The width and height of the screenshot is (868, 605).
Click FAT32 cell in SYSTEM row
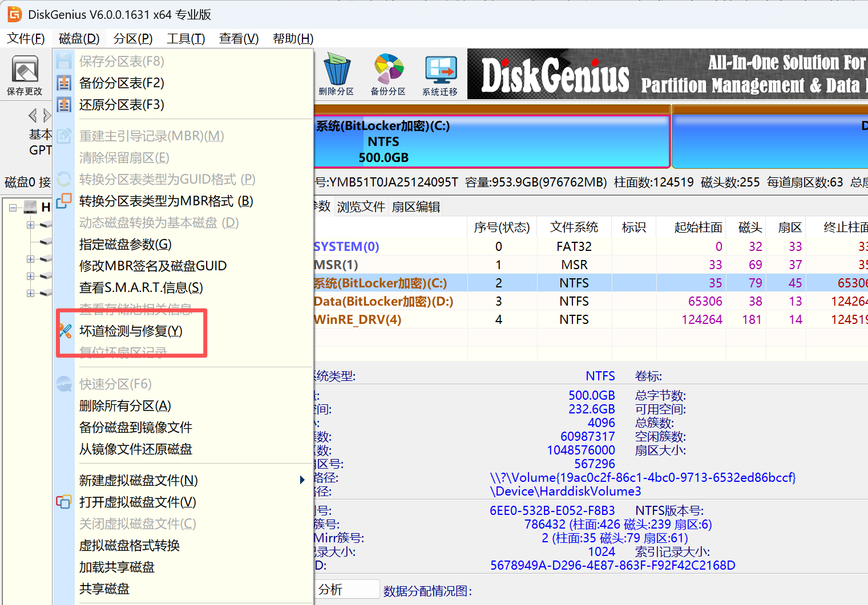pos(574,246)
